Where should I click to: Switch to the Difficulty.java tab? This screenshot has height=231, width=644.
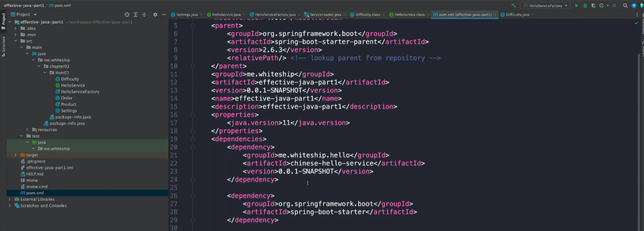click(x=517, y=15)
